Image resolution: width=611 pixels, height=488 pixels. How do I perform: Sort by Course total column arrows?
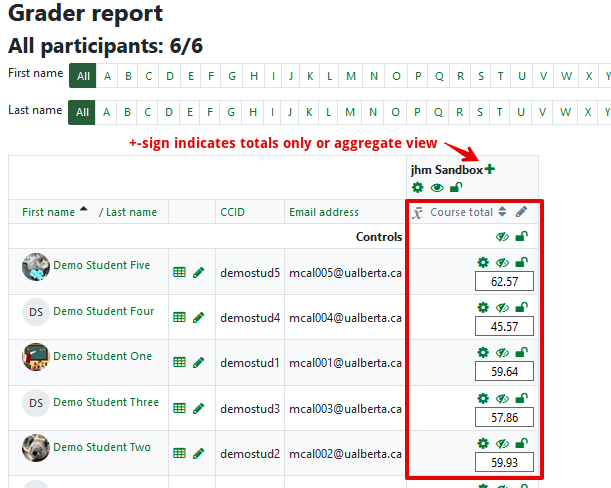click(503, 212)
